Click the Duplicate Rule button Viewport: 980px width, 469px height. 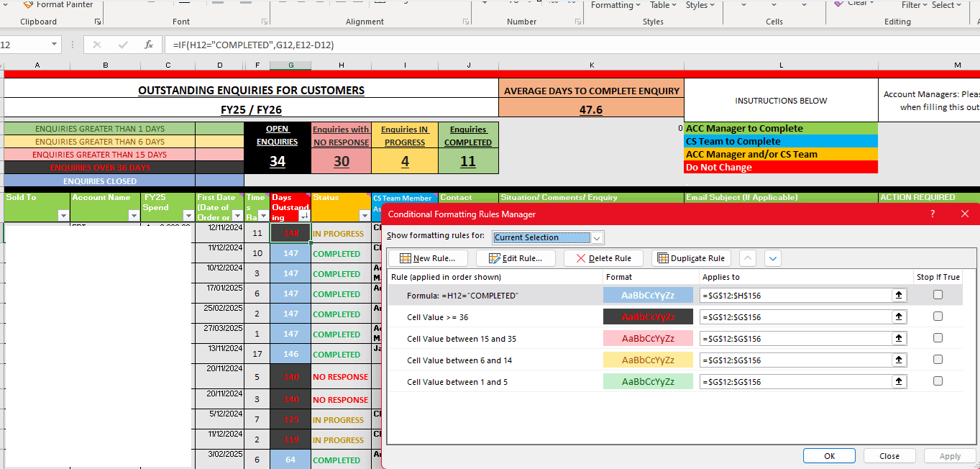pyautogui.click(x=691, y=258)
